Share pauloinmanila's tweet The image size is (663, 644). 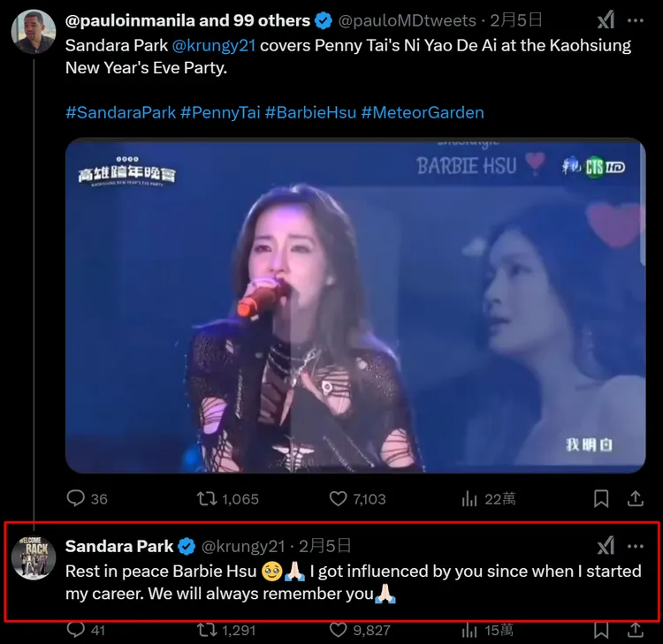635,499
